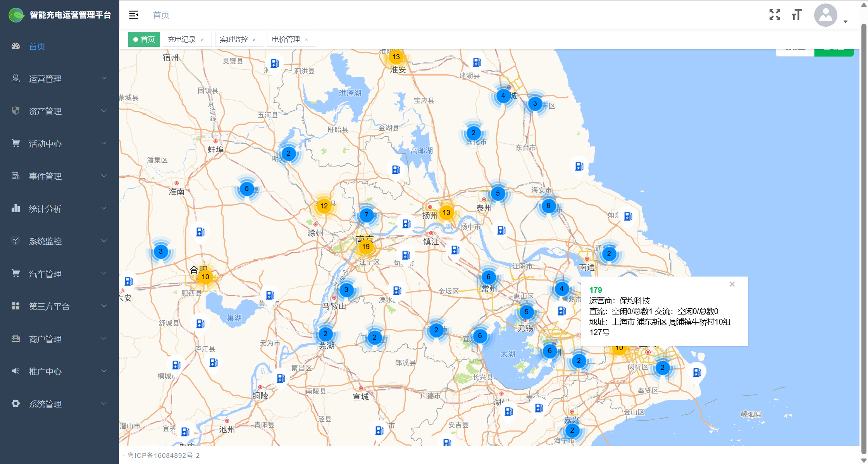This screenshot has height=464, width=868.
Task: Enter fullscreen mode via header icon
Action: tap(775, 15)
